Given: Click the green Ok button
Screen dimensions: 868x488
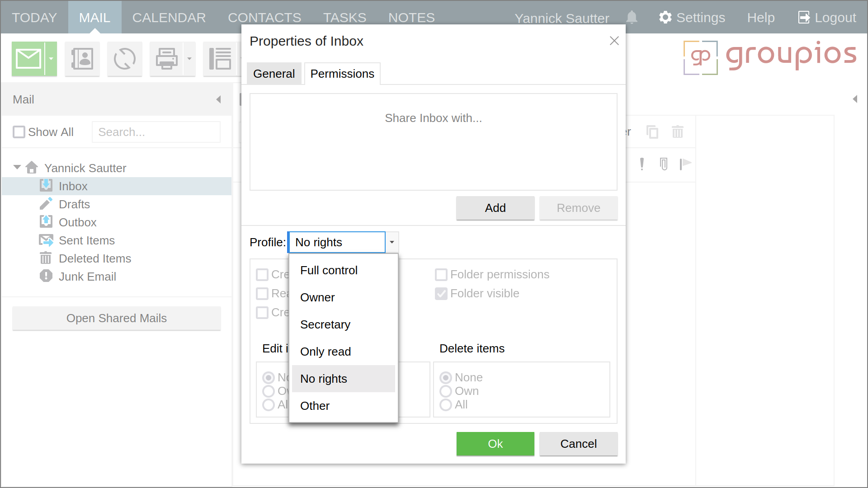Looking at the screenshot, I should pos(495,444).
